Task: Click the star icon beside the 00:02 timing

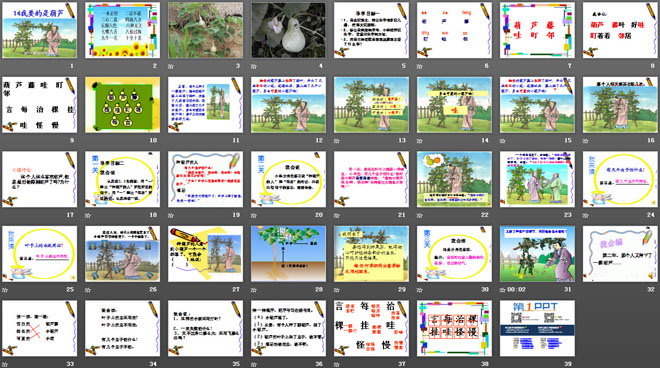Action: click(503, 290)
